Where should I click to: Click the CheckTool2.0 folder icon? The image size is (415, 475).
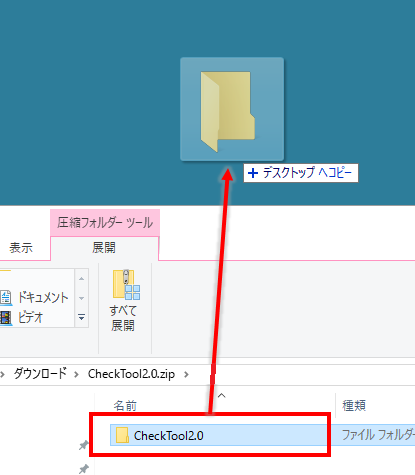point(122,435)
